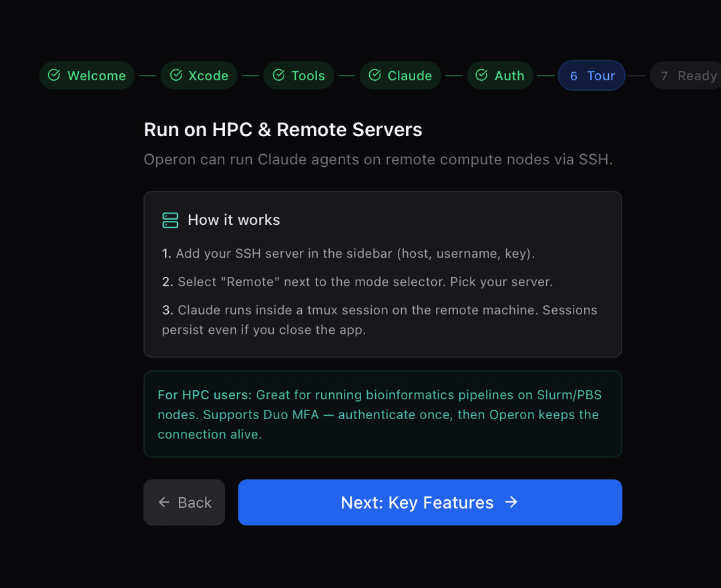Click step 1 about adding SSH server
This screenshot has width=721, height=588.
pyautogui.click(x=348, y=254)
